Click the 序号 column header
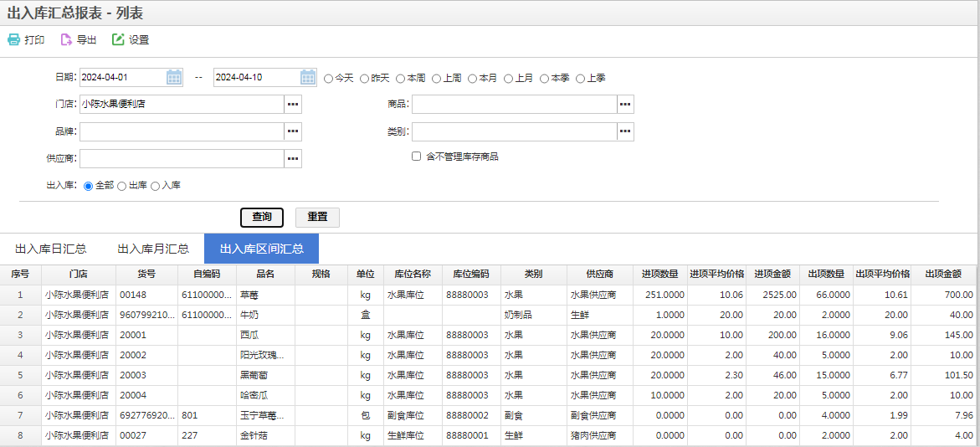 21,274
